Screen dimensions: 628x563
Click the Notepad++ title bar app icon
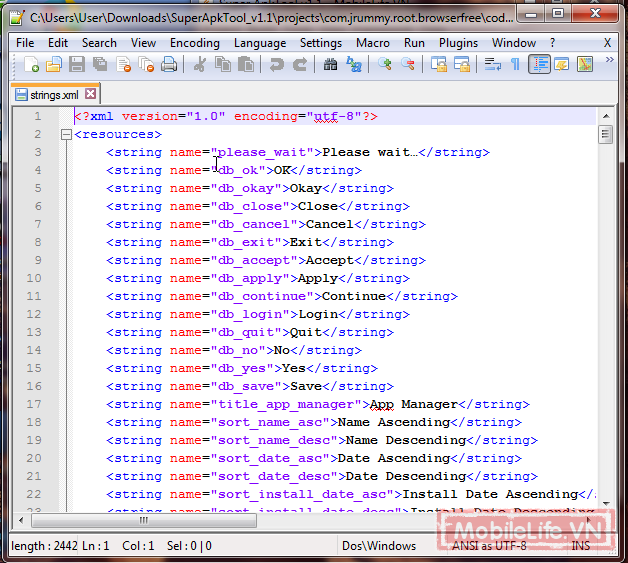point(17,17)
